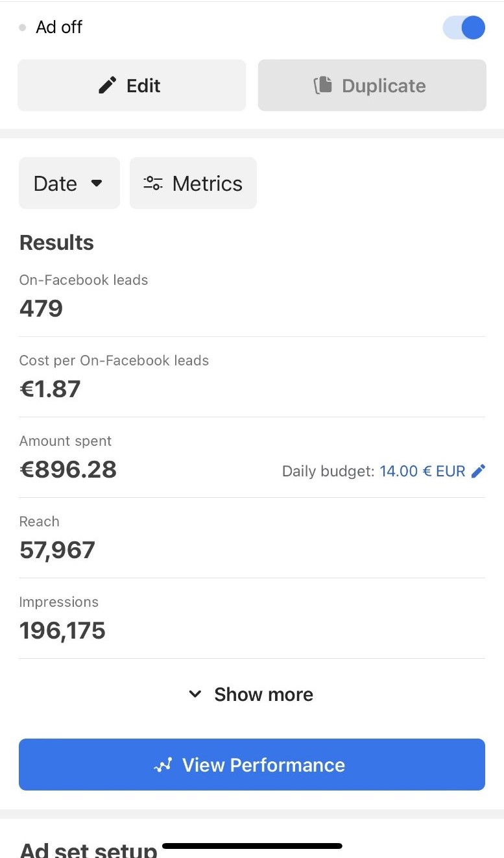Click the Date dropdown arrow

(97, 183)
